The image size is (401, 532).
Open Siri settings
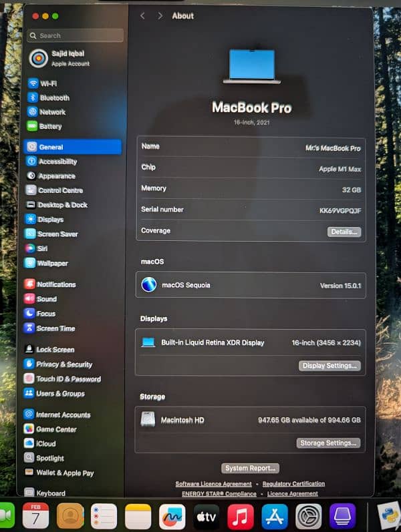point(42,248)
